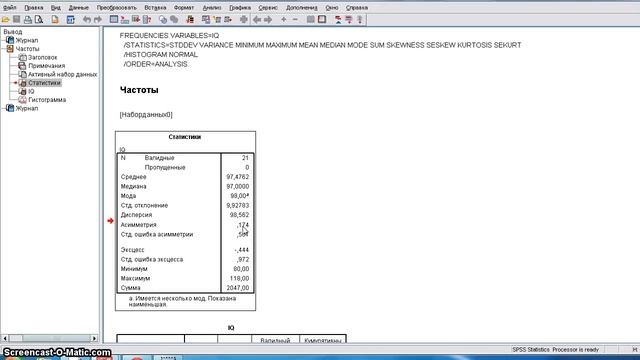Click outline scrollbar right arrow

[x=94, y=338]
